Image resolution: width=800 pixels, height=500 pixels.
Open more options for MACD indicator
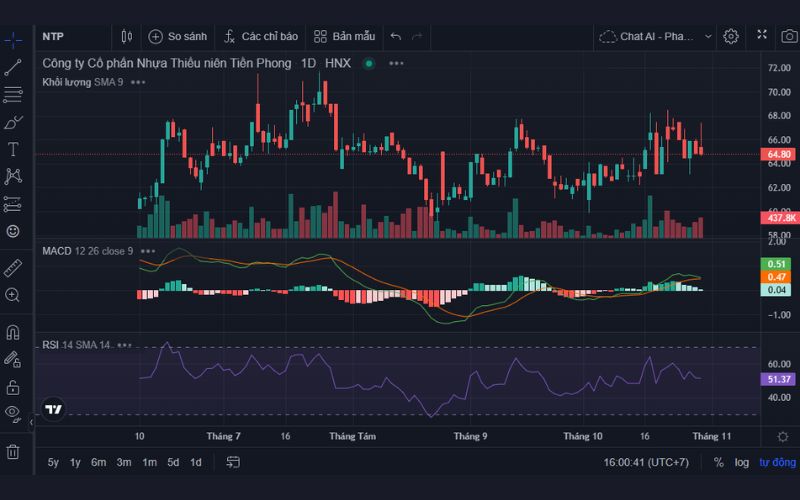point(148,251)
